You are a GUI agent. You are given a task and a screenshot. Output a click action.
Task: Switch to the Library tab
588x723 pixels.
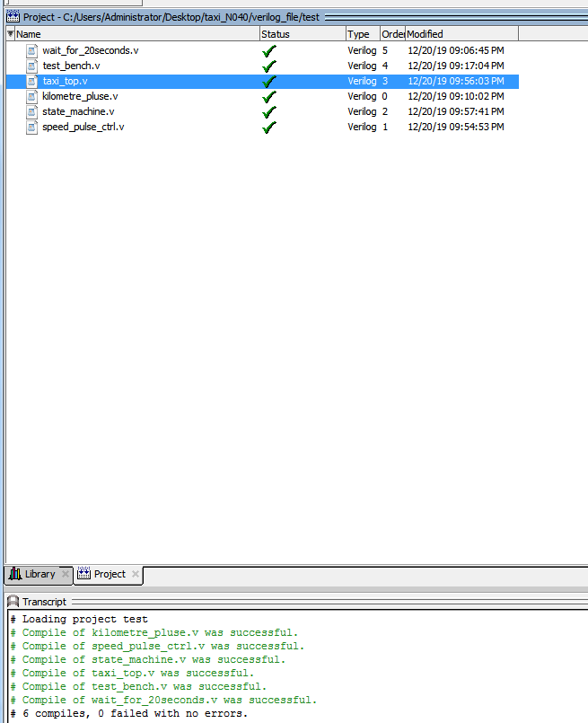39,574
